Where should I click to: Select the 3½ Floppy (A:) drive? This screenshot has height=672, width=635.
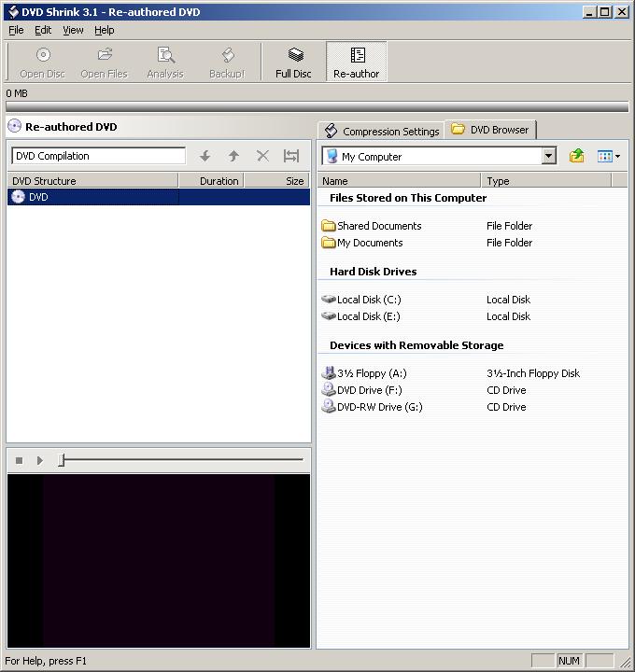pyautogui.click(x=364, y=372)
